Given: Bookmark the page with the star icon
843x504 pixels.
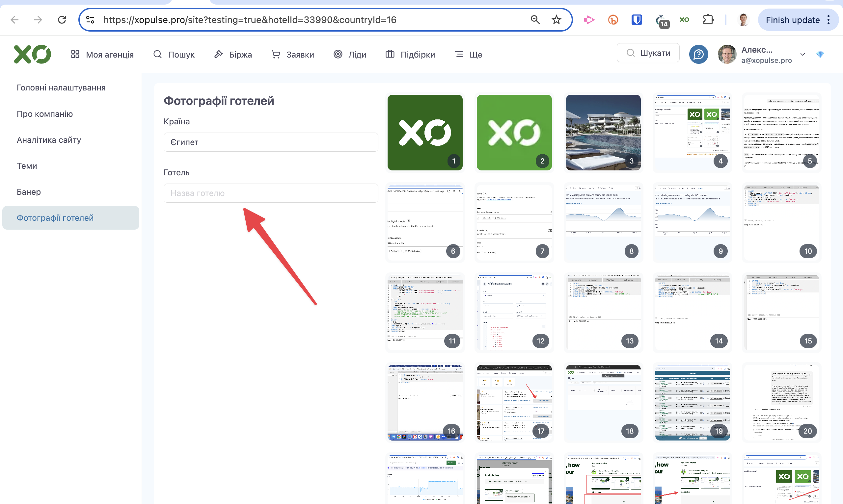Looking at the screenshot, I should coord(556,20).
